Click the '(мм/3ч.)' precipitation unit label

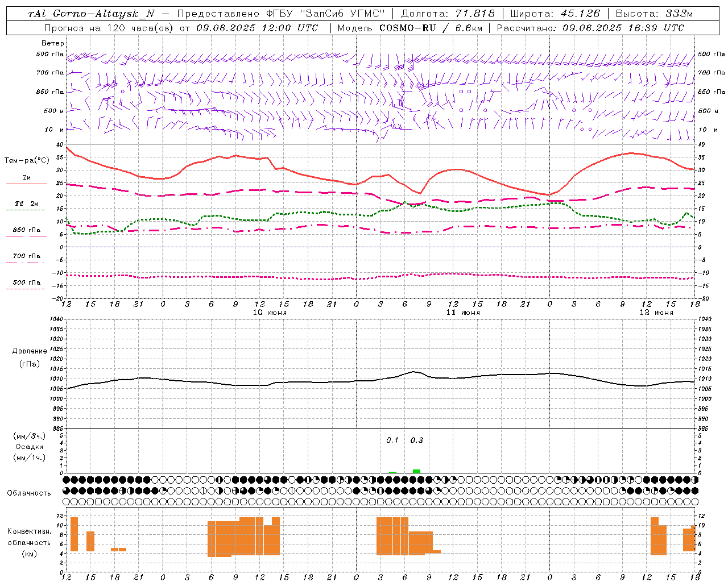click(30, 436)
